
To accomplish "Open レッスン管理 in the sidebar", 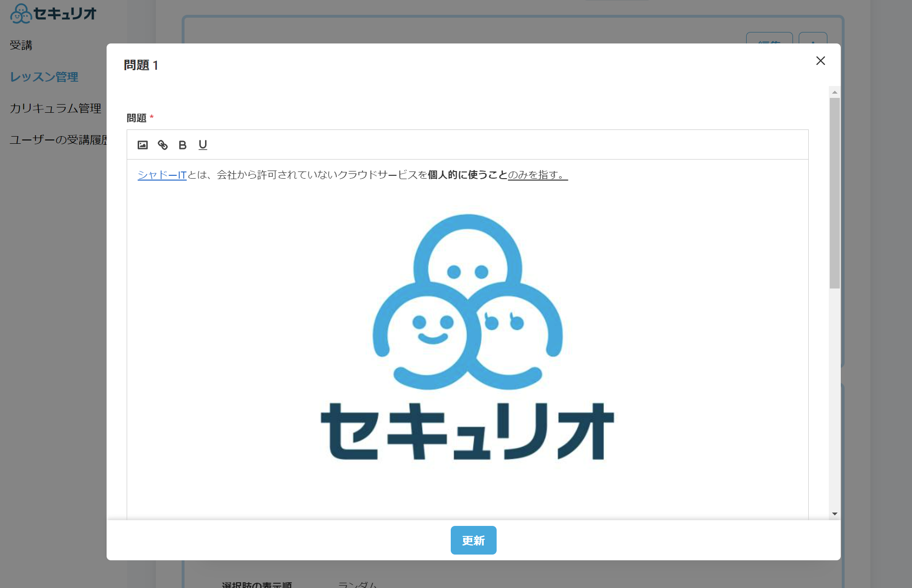I will pyautogui.click(x=44, y=77).
